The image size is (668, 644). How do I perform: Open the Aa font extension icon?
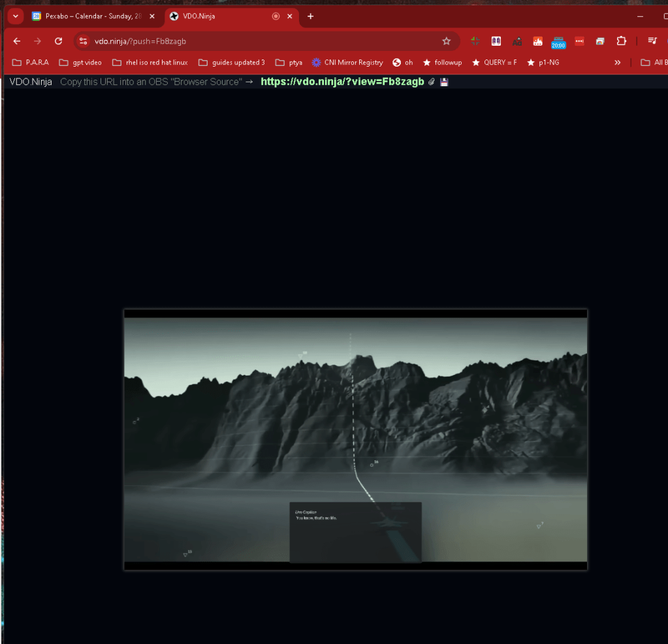[x=517, y=41]
